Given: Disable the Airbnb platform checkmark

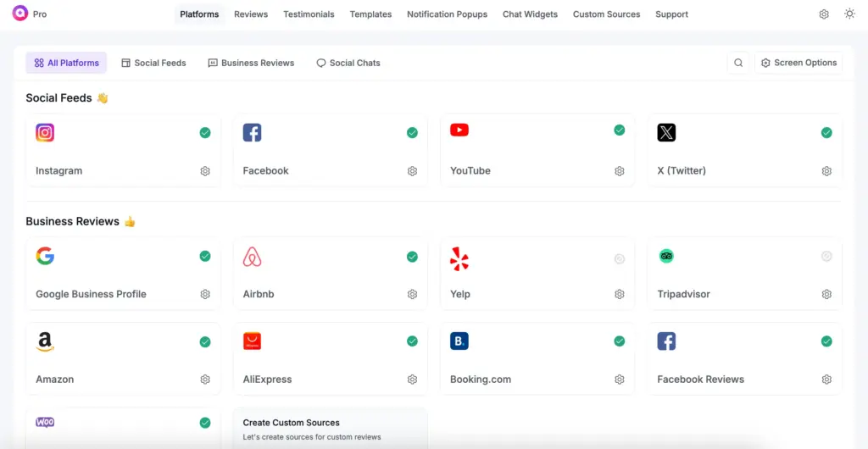Looking at the screenshot, I should [x=413, y=257].
